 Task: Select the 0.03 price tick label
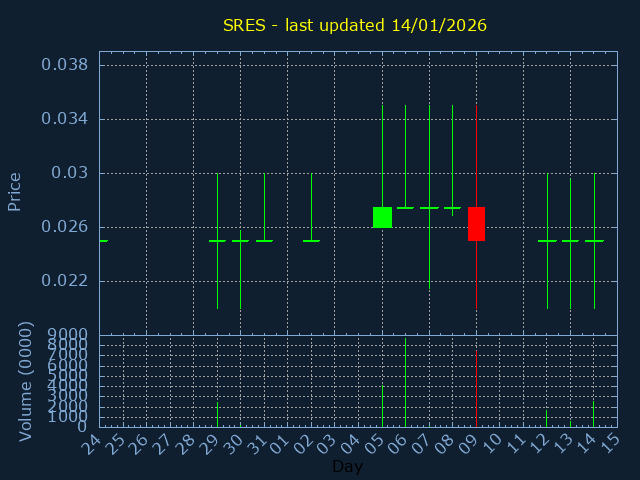pos(71,173)
